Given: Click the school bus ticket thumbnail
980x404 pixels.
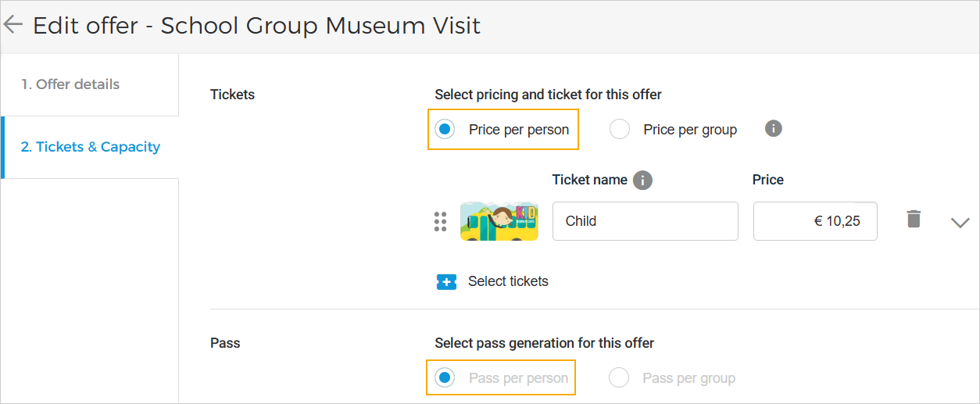Looking at the screenshot, I should point(499,221).
